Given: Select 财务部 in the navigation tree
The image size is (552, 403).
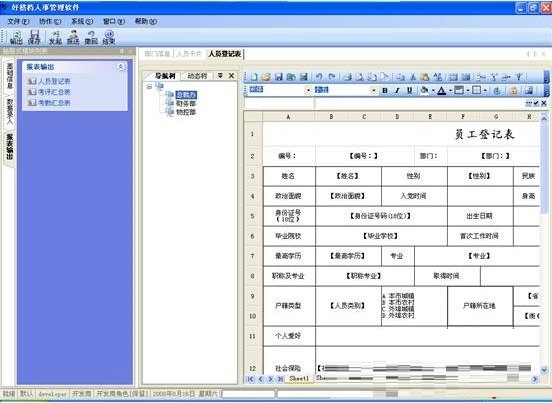Looking at the screenshot, I should coord(186,103).
